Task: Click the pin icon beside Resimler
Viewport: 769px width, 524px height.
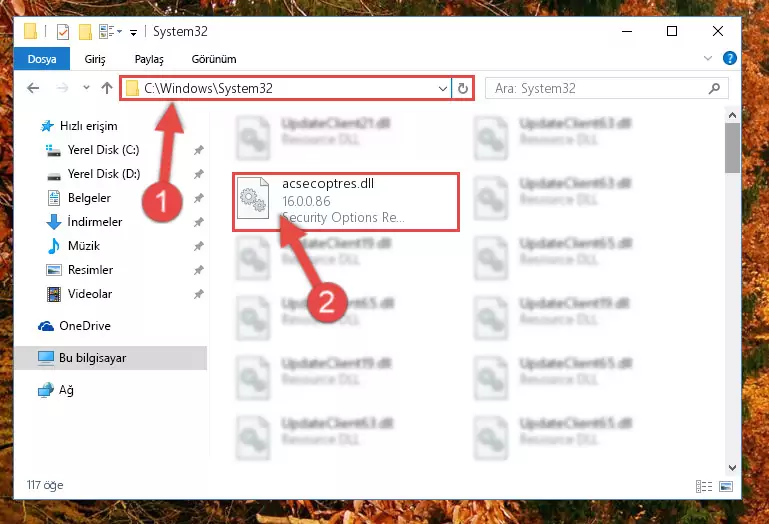Action: coord(199,270)
